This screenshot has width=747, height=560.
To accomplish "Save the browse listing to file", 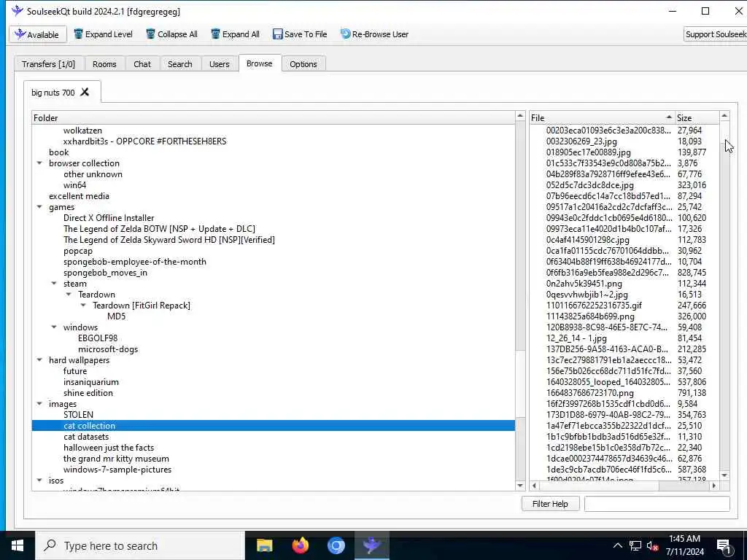I will [x=300, y=34].
